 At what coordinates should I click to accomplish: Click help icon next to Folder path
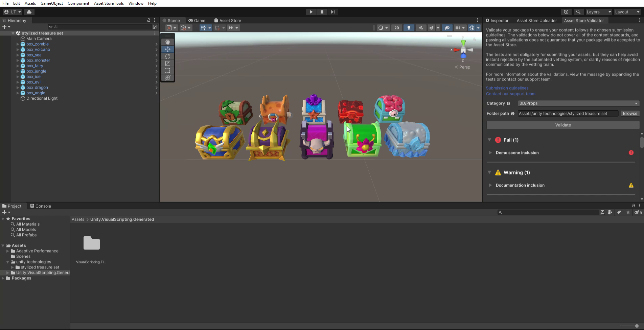pos(513,114)
